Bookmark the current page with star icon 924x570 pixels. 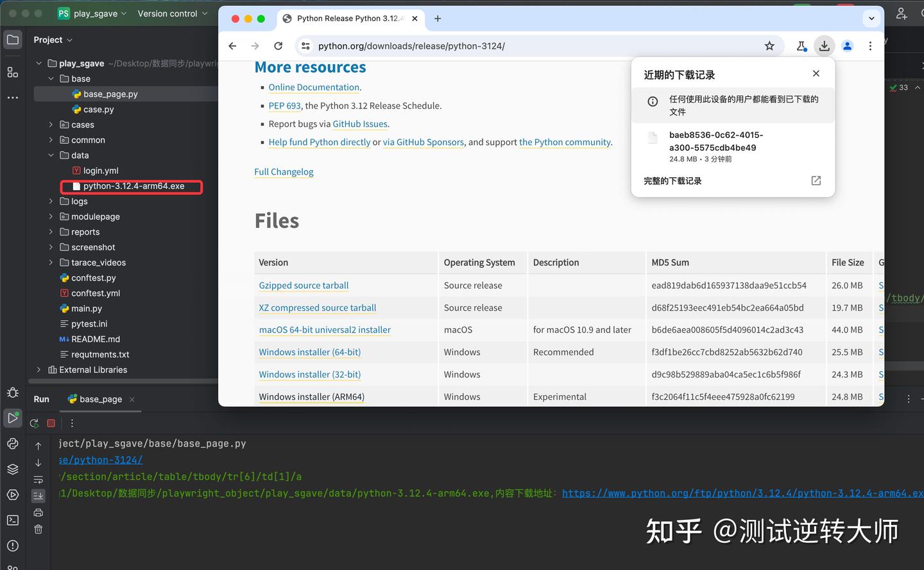point(770,46)
